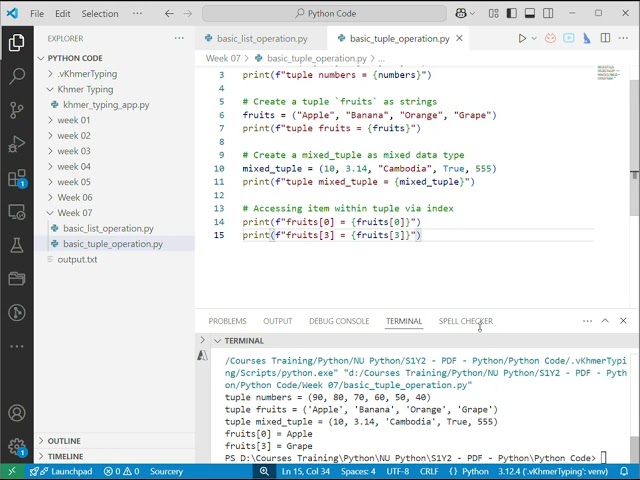
Task: Open Copilot dropdown arrow in title bar
Action: pyautogui.click(x=472, y=14)
